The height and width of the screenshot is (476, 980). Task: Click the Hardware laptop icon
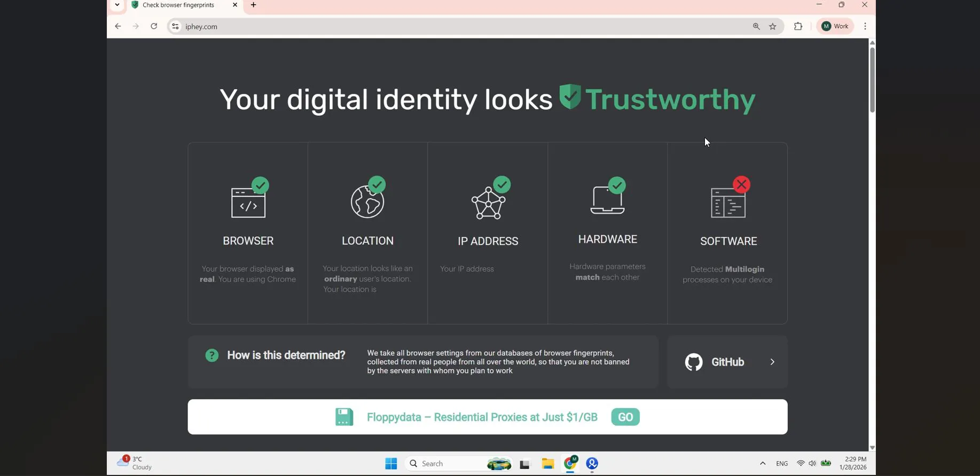(608, 196)
